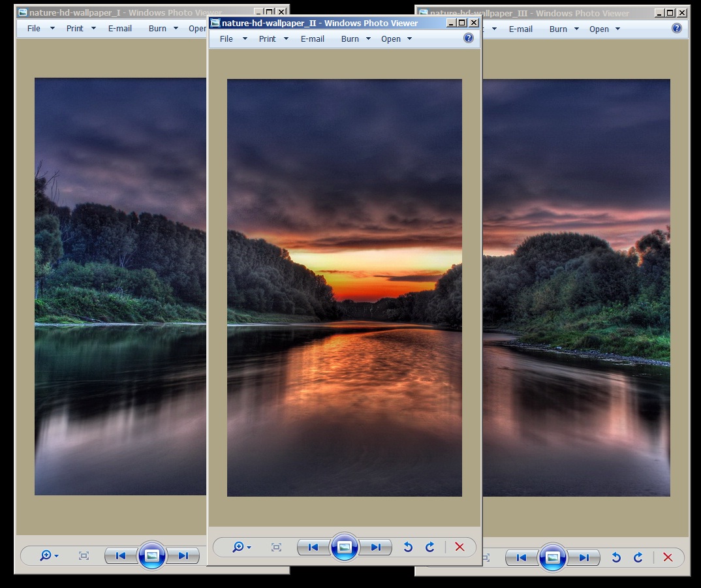Open File menu in wallpaper_I window
This screenshot has width=701, height=588.
pyautogui.click(x=33, y=29)
